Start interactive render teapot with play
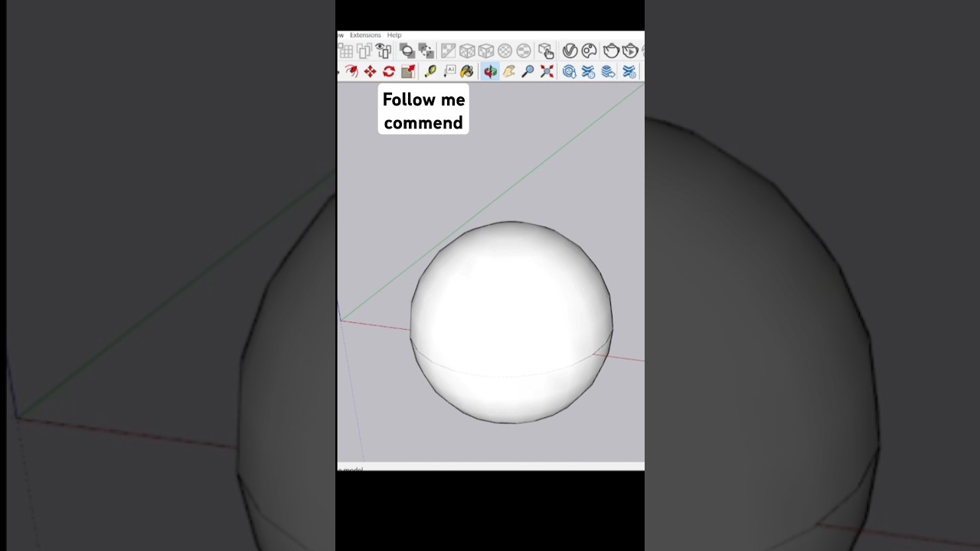 coord(630,51)
